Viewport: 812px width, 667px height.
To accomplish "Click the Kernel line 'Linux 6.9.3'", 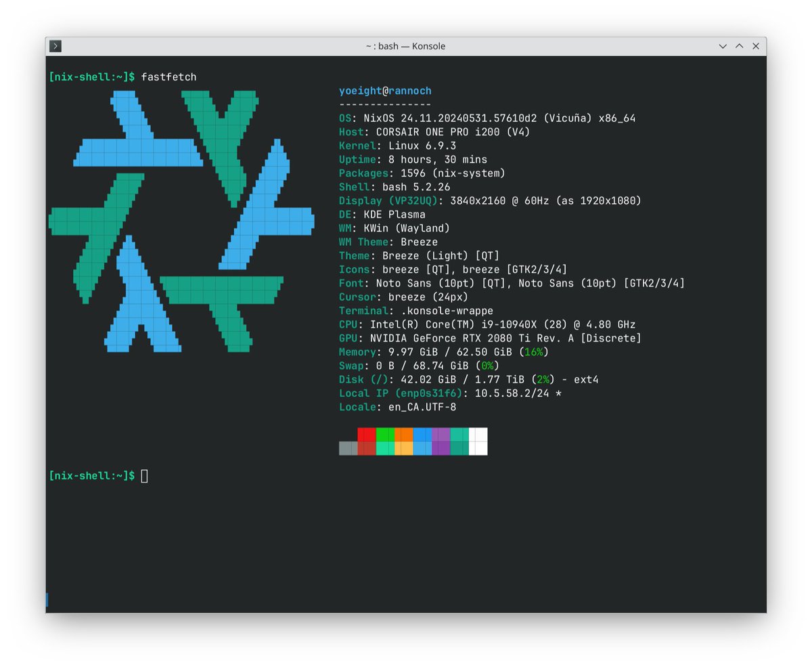I will click(x=397, y=146).
